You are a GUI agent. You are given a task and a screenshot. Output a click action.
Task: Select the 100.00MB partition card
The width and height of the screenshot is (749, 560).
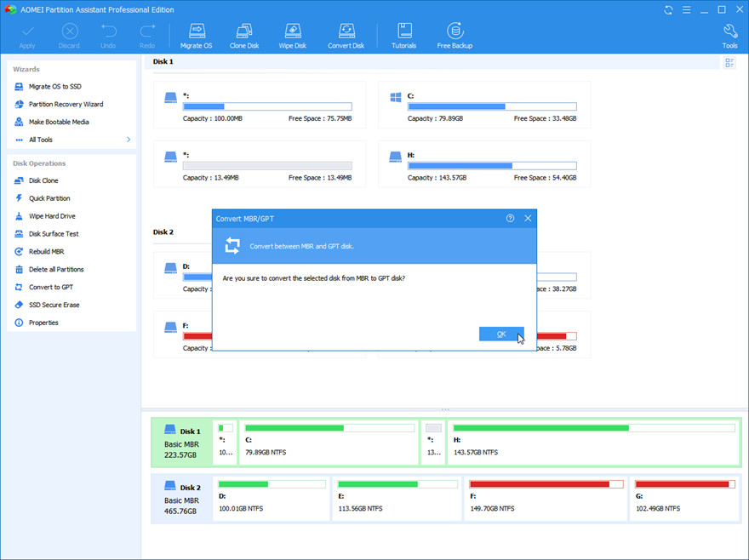(260, 105)
